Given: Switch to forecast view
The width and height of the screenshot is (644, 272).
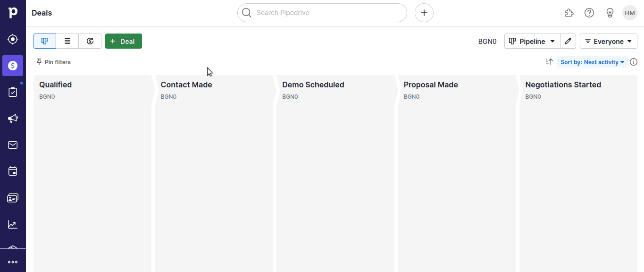Looking at the screenshot, I should point(90,41).
